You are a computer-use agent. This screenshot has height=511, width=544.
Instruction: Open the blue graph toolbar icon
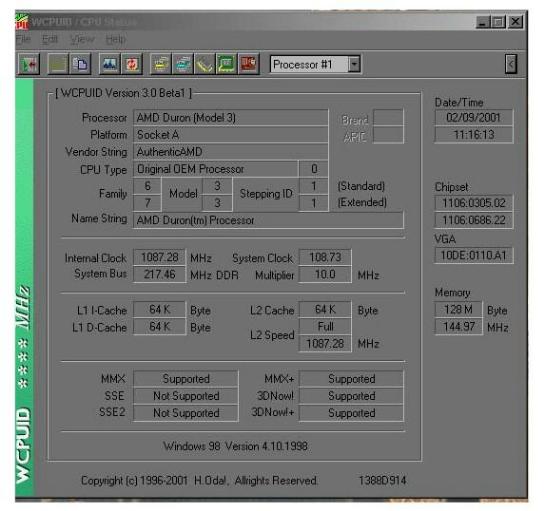click(x=110, y=64)
